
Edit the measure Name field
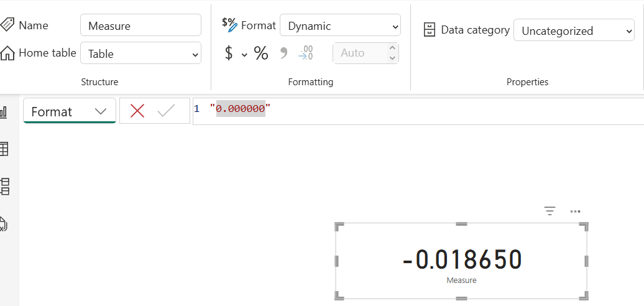coord(141,25)
